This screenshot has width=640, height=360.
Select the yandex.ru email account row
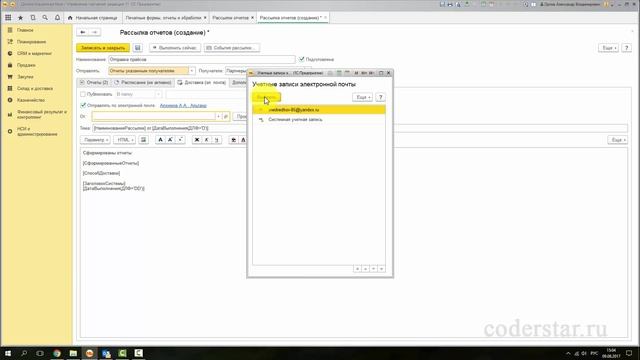point(319,110)
